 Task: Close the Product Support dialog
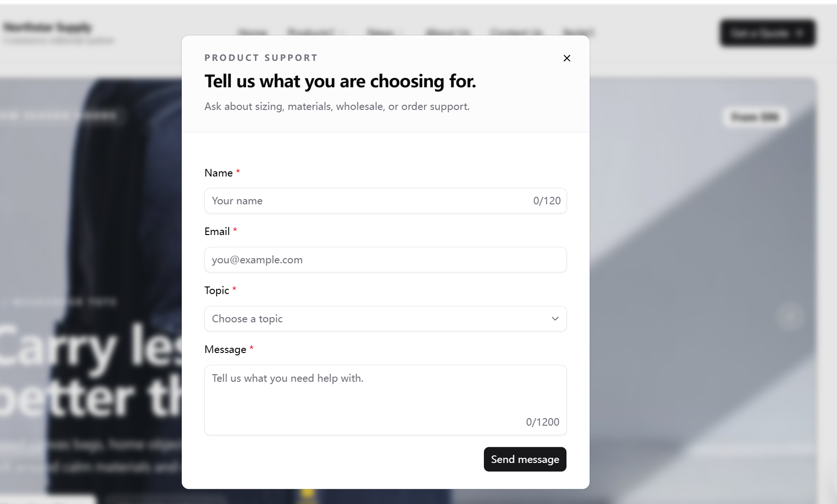pyautogui.click(x=567, y=58)
